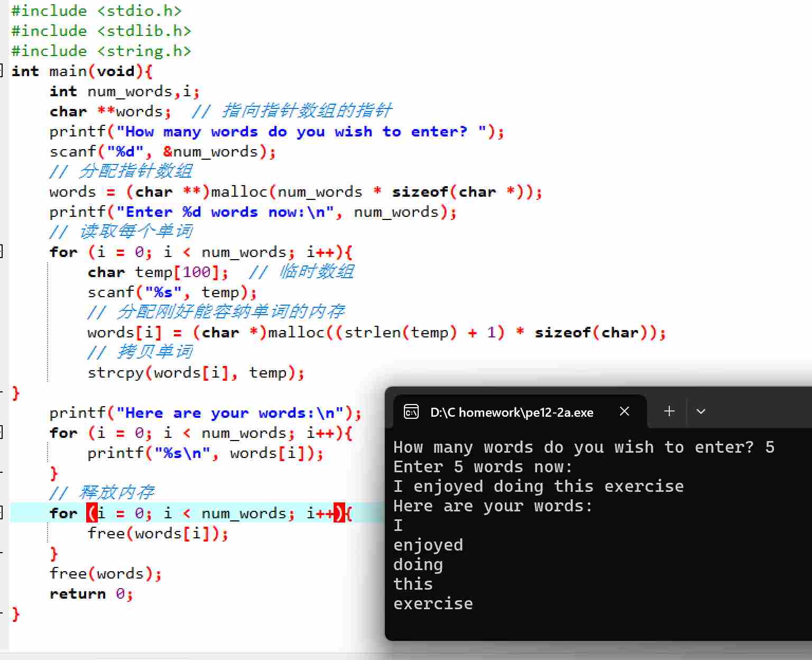Click the free(words[i]); line
This screenshot has height=660, width=812.
pos(158,533)
